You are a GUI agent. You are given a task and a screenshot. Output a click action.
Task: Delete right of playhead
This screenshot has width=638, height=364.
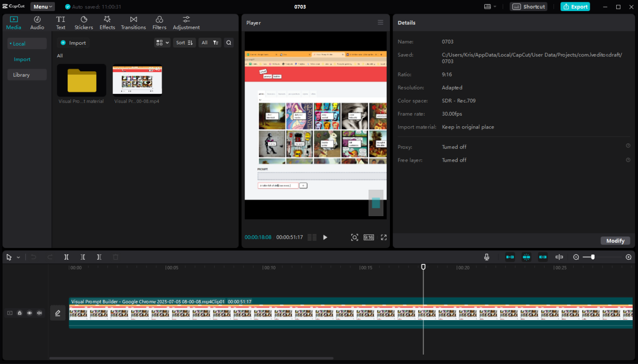point(99,257)
